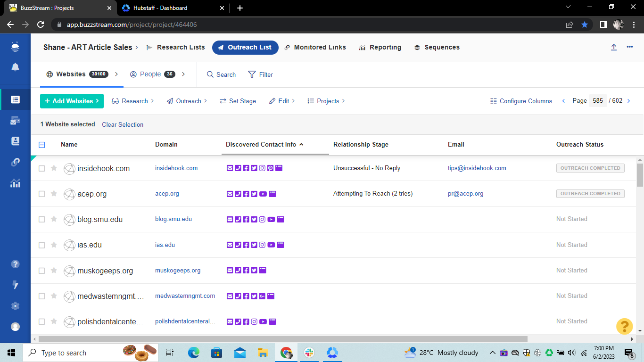This screenshot has height=362, width=644.
Task: Click the globe icon next to acep.org
Action: [69, 194]
